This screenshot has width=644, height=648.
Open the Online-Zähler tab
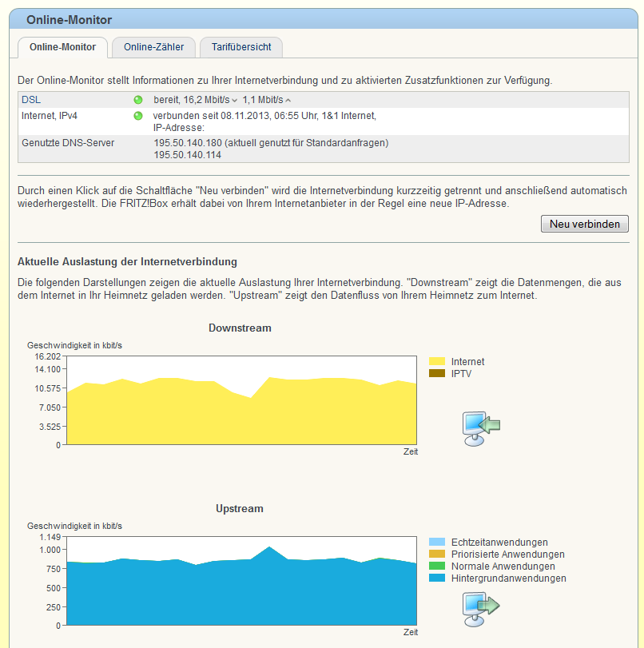(153, 47)
